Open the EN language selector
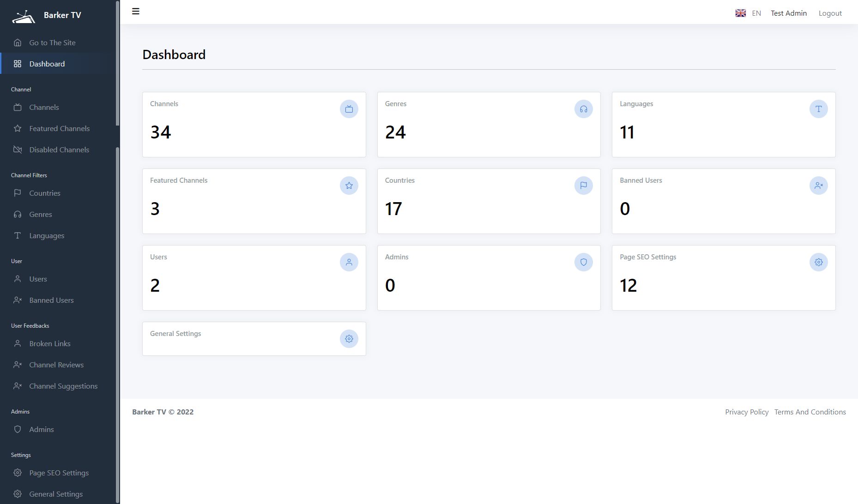858x504 pixels. coord(749,13)
